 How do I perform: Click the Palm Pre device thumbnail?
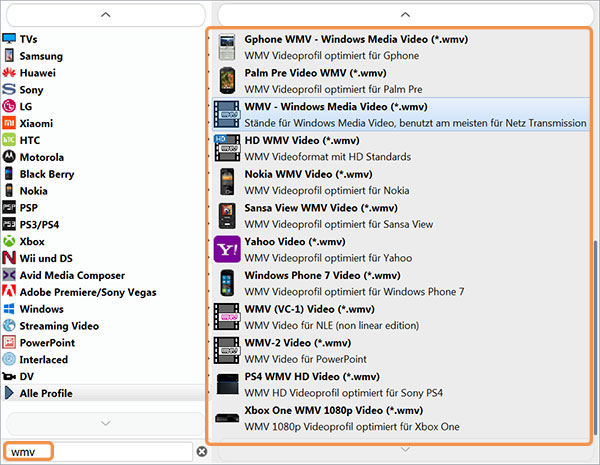(227, 80)
